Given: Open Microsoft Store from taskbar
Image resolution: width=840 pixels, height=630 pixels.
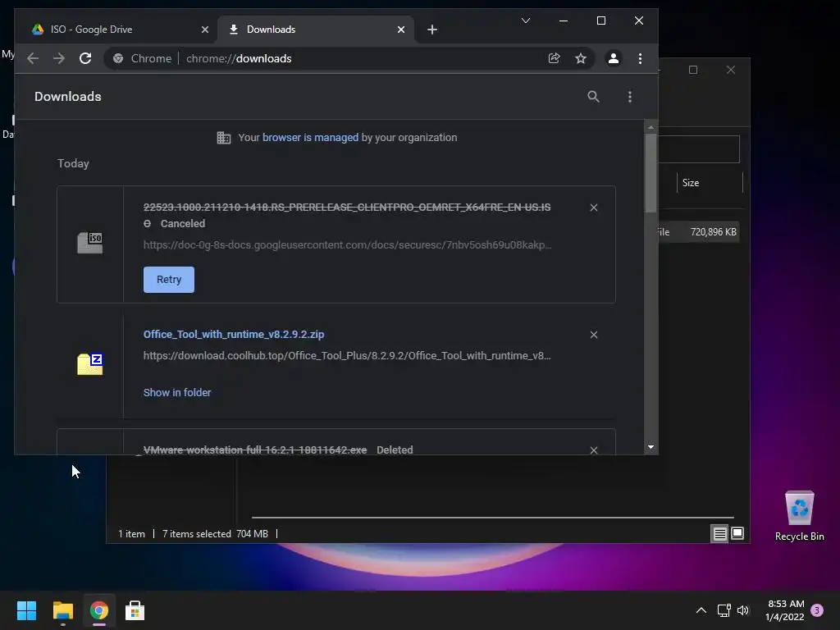Looking at the screenshot, I should point(135,610).
